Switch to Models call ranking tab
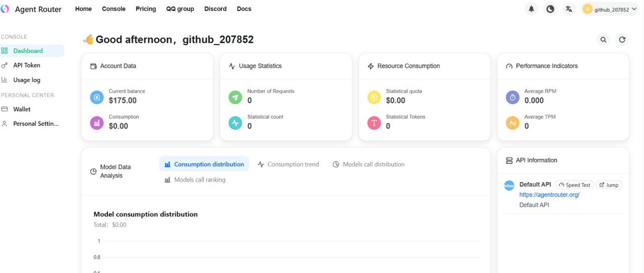 [195, 180]
